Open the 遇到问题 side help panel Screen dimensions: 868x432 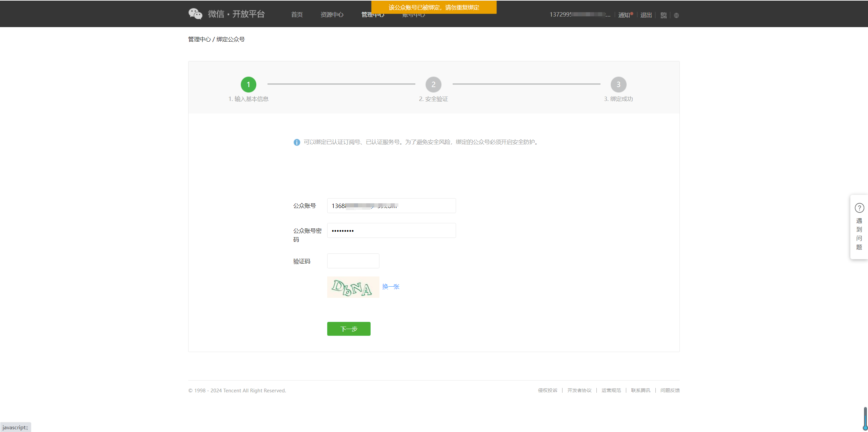coord(859,227)
